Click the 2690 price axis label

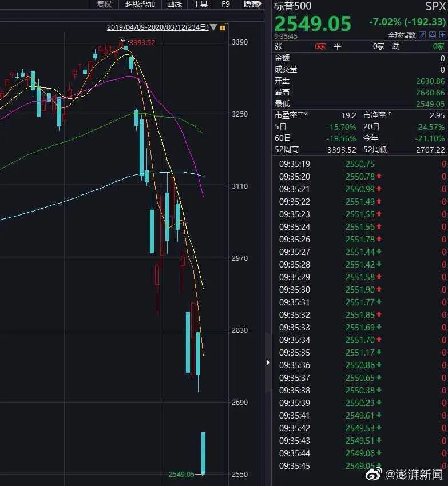pos(240,403)
